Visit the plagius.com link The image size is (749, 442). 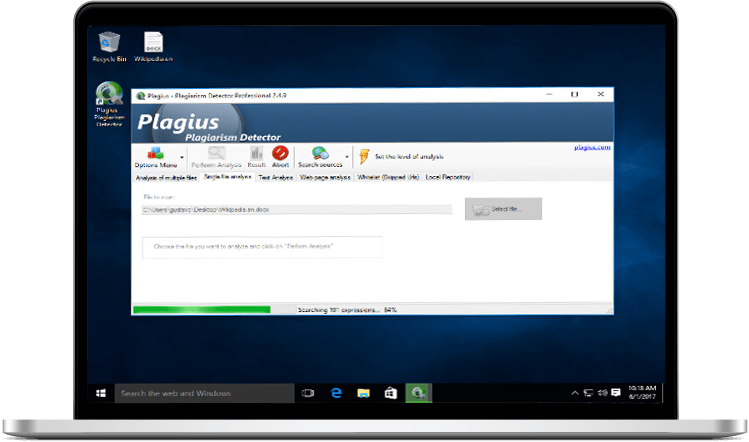(x=592, y=147)
